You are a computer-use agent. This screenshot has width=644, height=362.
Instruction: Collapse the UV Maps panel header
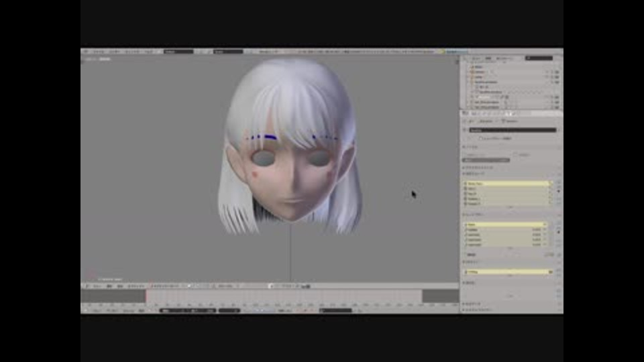[471, 262]
